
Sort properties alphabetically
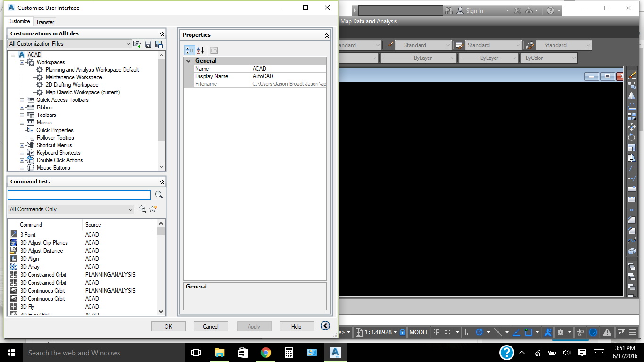(200, 49)
